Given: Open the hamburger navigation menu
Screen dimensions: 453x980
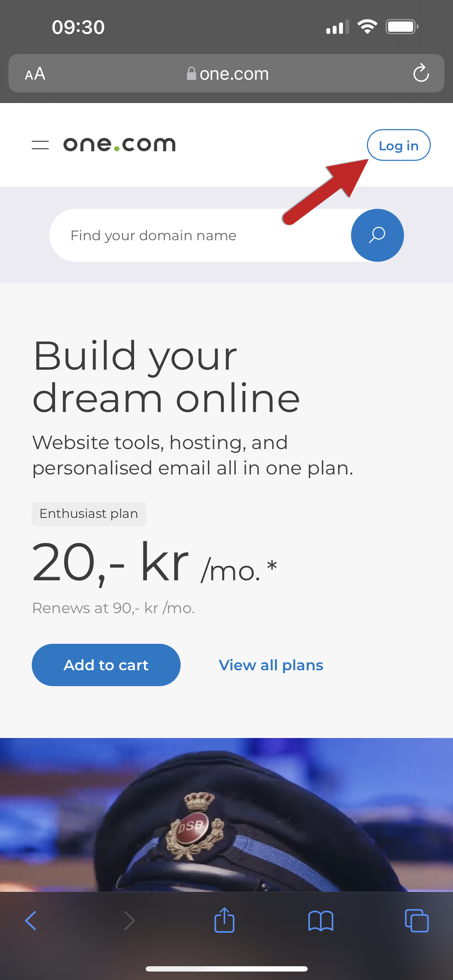Looking at the screenshot, I should (40, 145).
